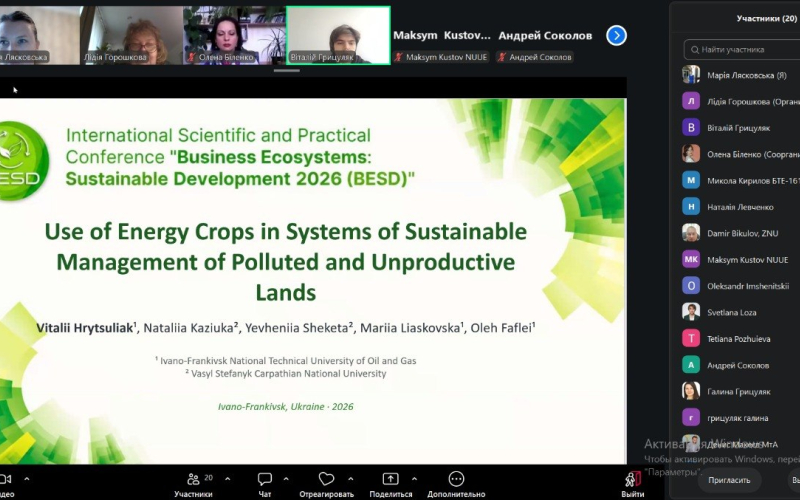Select Андрей Соколов video tile

(545, 35)
